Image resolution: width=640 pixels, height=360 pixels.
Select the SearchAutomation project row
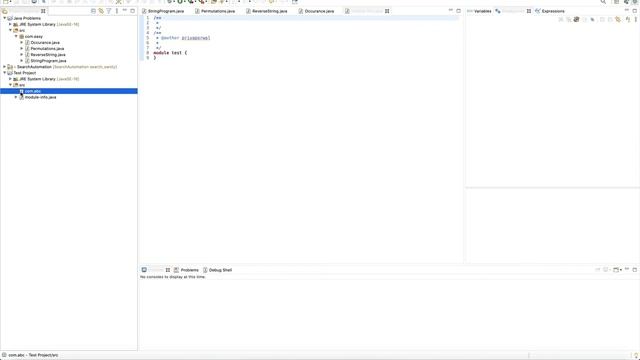[x=69, y=67]
